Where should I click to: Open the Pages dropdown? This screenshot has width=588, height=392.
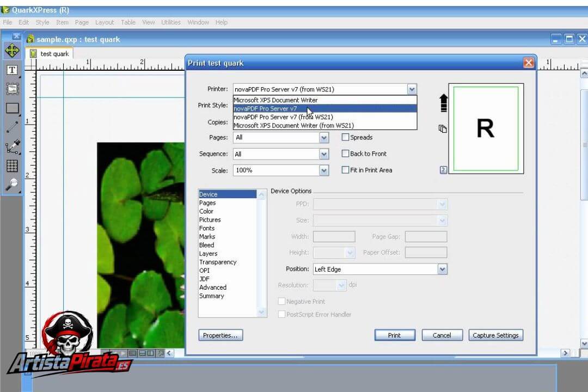pos(324,138)
